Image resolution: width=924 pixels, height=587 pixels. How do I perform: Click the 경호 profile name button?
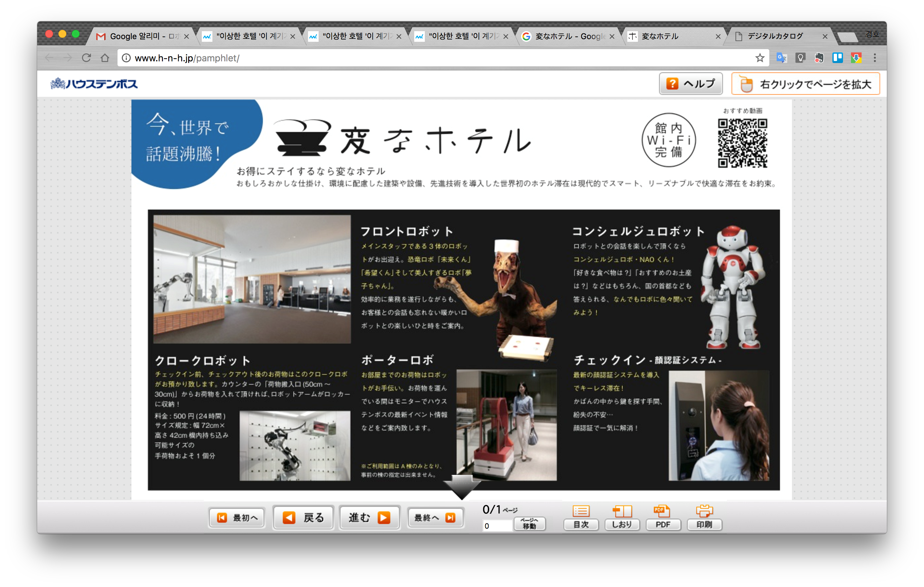(872, 34)
